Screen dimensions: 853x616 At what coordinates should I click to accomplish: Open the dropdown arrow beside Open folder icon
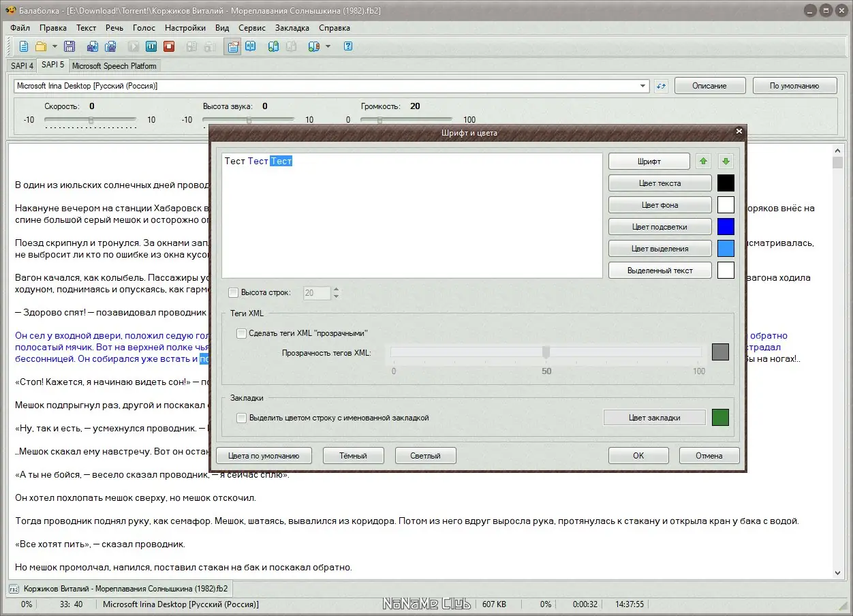click(x=55, y=47)
